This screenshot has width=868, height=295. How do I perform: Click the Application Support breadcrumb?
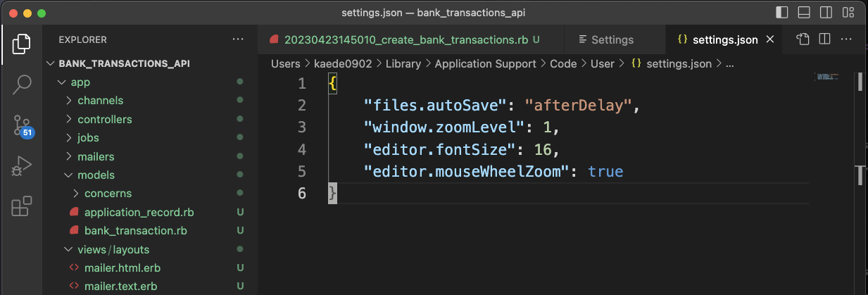tap(485, 64)
